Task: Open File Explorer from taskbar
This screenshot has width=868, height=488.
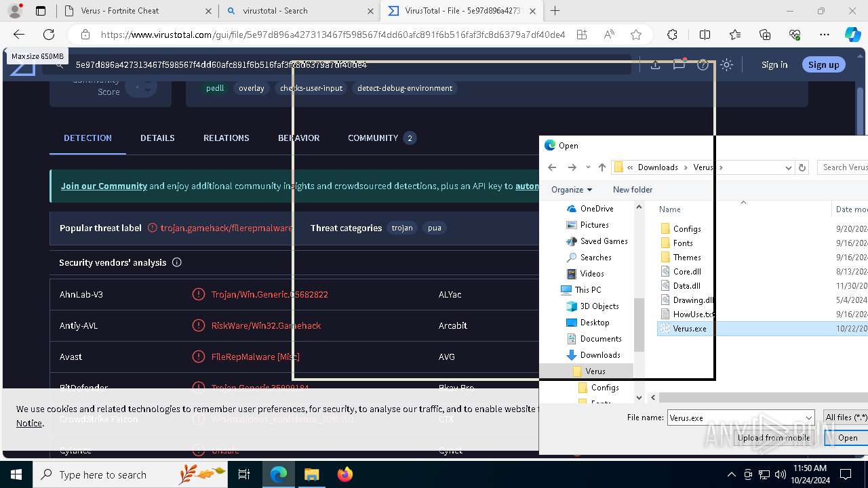Action: pyautogui.click(x=311, y=474)
